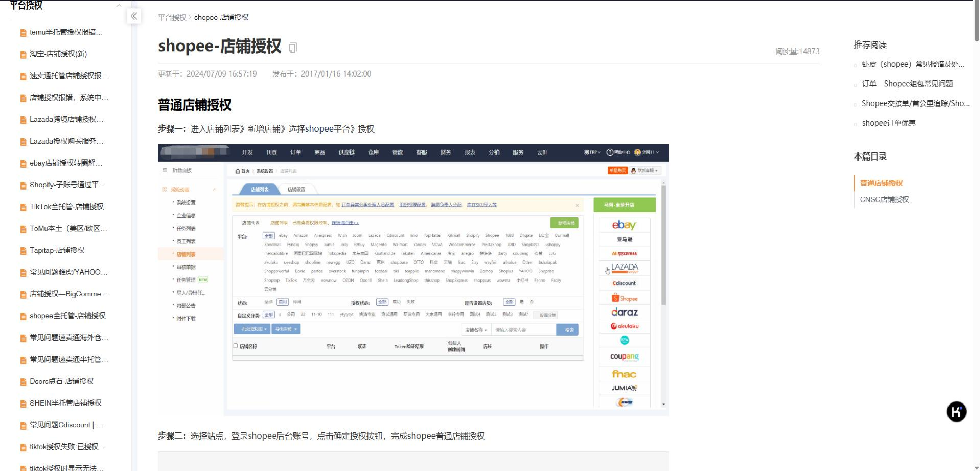980x471 pixels.
Task: Click the document icon beside 速卖通托管店铺授权报
Action: (23, 76)
